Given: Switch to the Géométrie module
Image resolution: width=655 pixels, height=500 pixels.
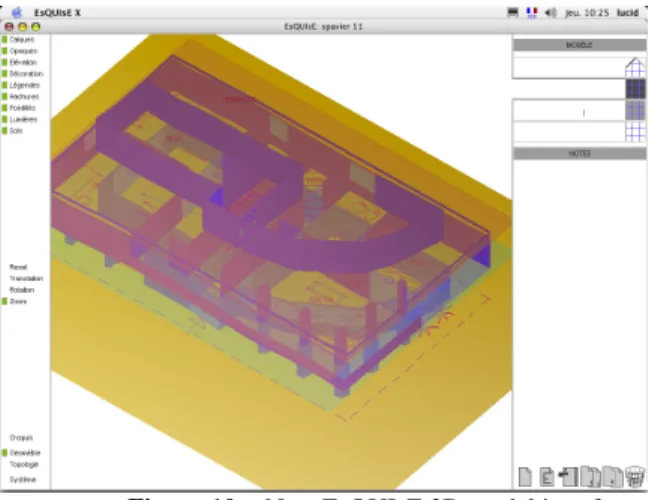Looking at the screenshot, I should pos(21,453).
